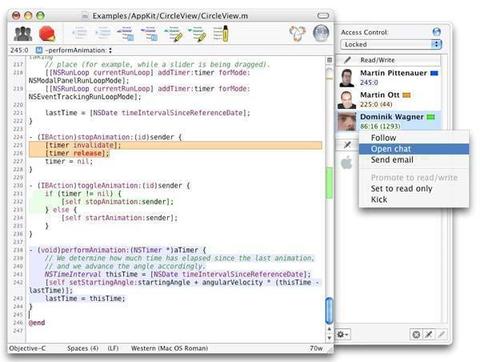
Task: Click the kick user X icon at drawer bottom
Action: [416, 334]
